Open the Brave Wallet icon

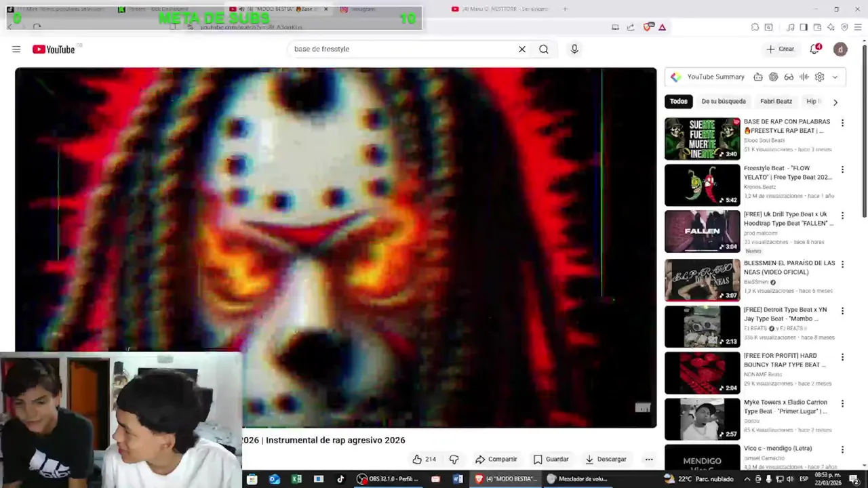[x=817, y=27]
